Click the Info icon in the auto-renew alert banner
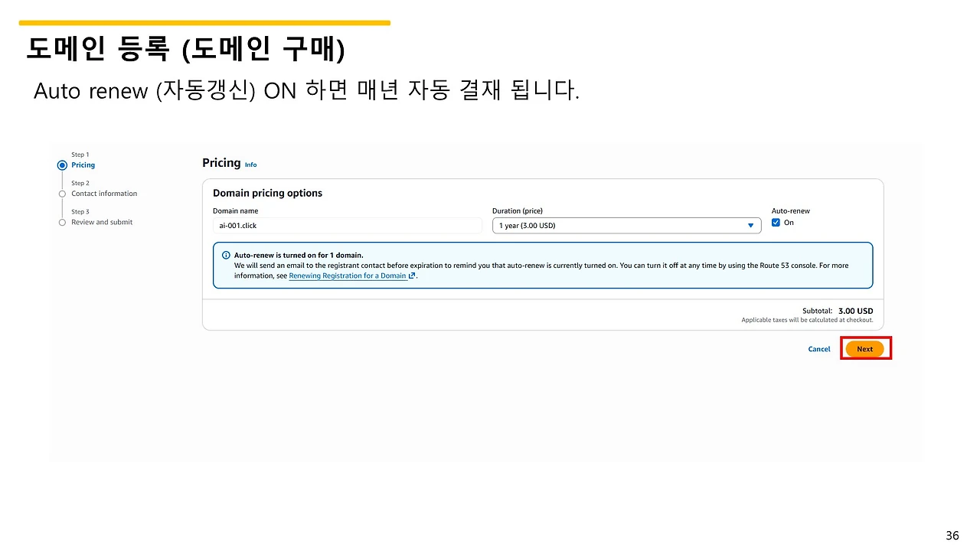The height and width of the screenshot is (551, 980). [x=226, y=255]
